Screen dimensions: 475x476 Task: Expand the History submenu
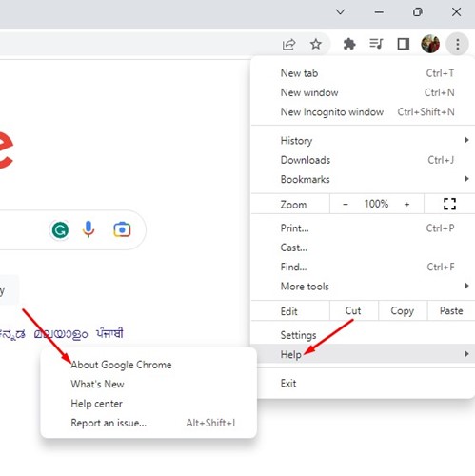(363, 141)
